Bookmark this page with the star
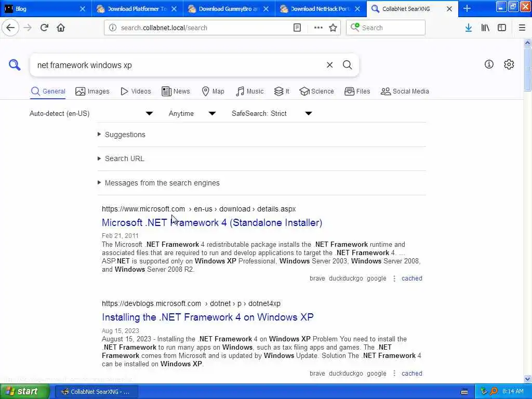532x399 pixels. pyautogui.click(x=333, y=28)
